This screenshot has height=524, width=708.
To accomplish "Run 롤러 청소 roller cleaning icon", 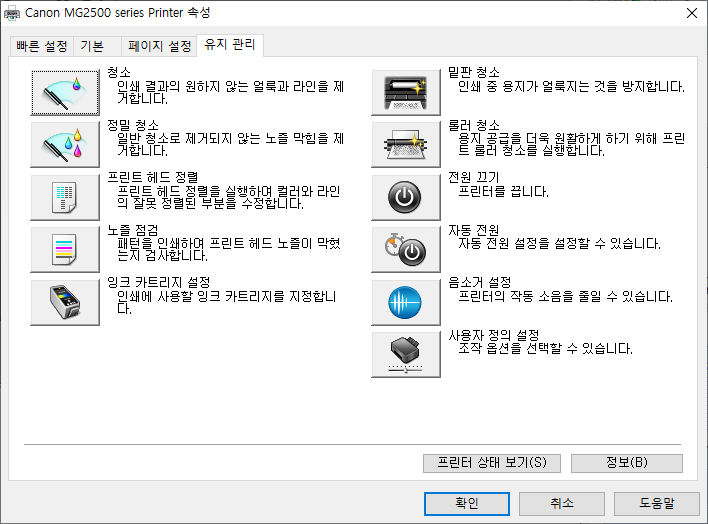I will tap(405, 145).
